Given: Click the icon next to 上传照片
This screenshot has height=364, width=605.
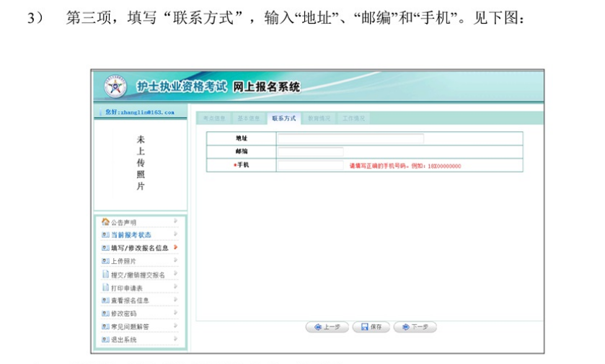Looking at the screenshot, I should pyautogui.click(x=105, y=261).
